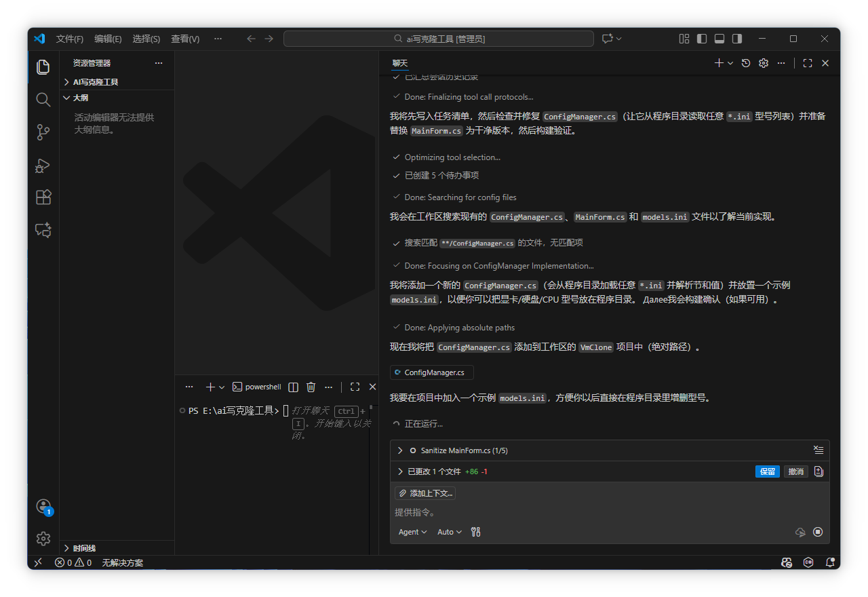Open the 文件(F) menu
The width and height of the screenshot is (868, 597).
tap(70, 39)
